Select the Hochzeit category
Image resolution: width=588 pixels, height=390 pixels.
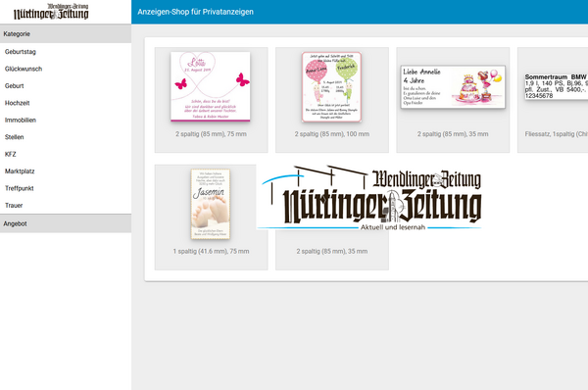pyautogui.click(x=17, y=103)
